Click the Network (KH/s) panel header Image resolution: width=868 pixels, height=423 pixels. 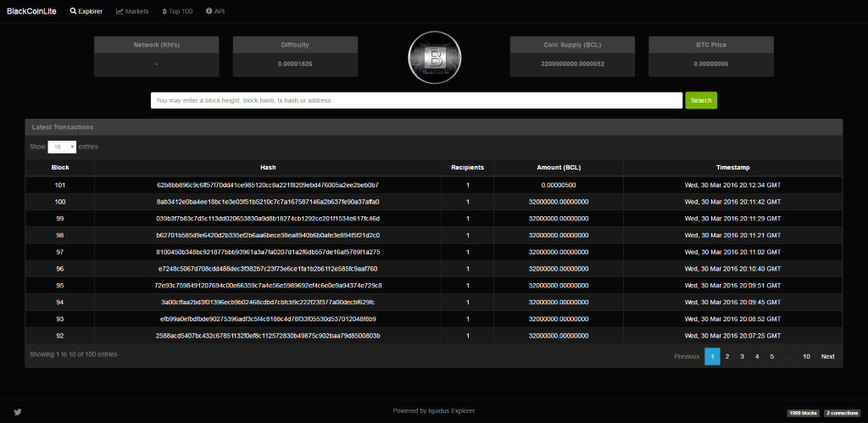point(157,45)
